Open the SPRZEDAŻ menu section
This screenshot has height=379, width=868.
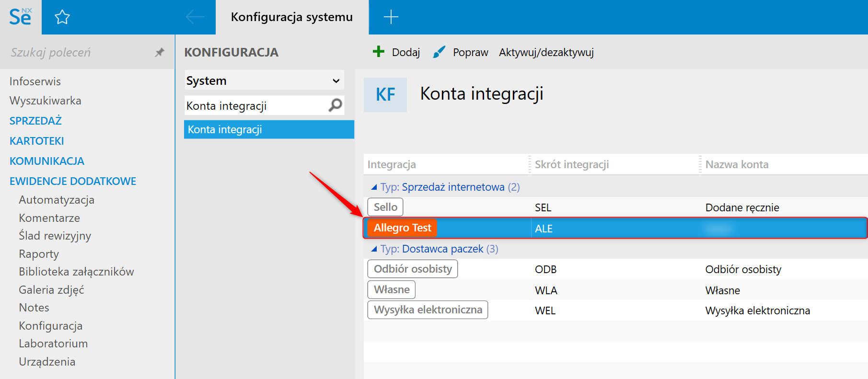coord(35,121)
